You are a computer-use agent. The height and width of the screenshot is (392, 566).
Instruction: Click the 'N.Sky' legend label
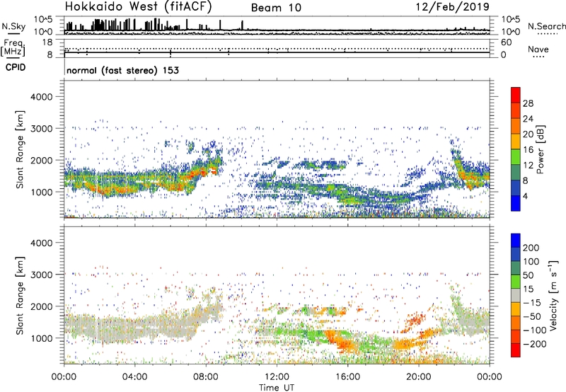click(13, 26)
